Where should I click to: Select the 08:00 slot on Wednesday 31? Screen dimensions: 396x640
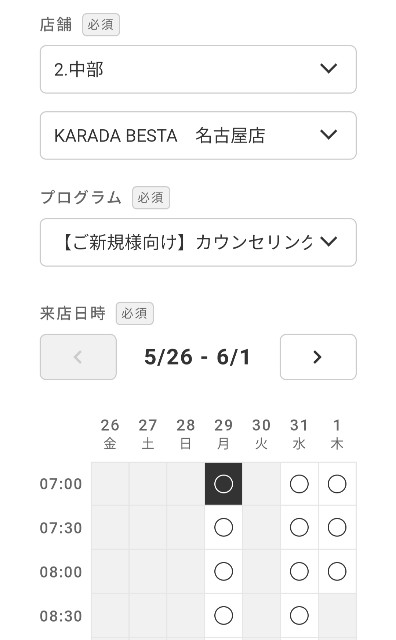pyautogui.click(x=299, y=571)
